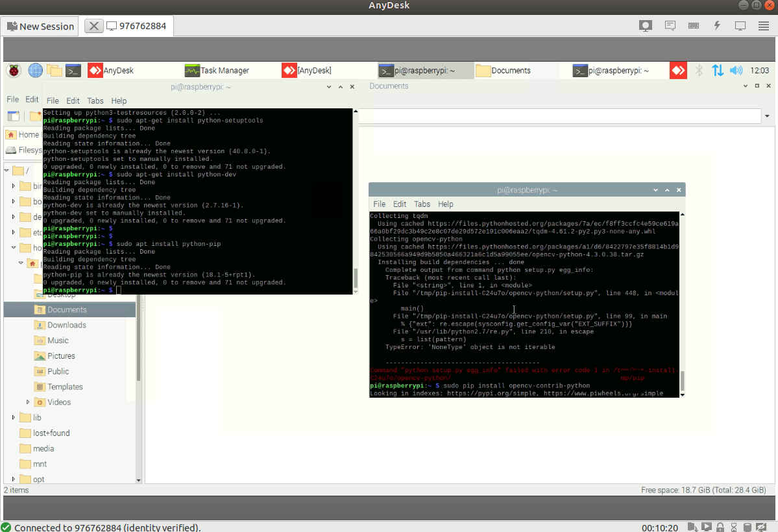Image resolution: width=778 pixels, height=532 pixels.
Task: Expand the etc folder tree node
Action: click(x=14, y=232)
